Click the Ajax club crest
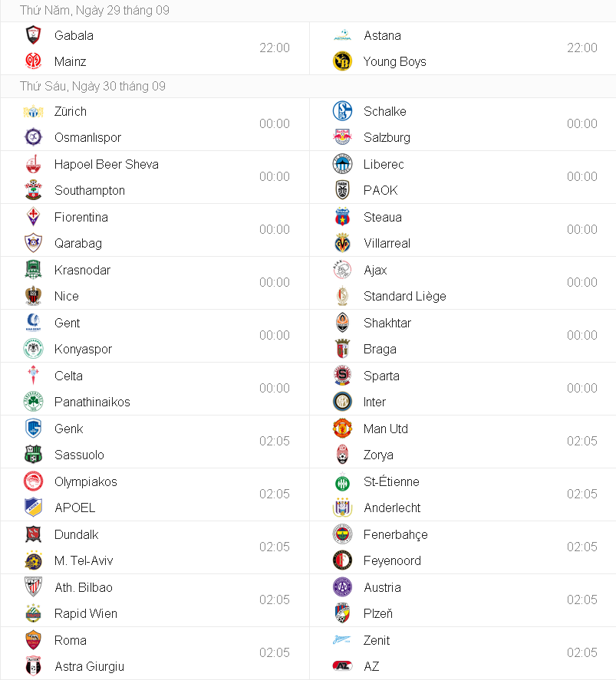 [x=342, y=270]
